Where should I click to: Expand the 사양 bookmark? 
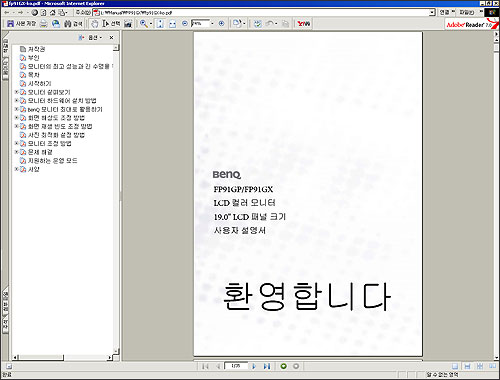pyautogui.click(x=16, y=169)
